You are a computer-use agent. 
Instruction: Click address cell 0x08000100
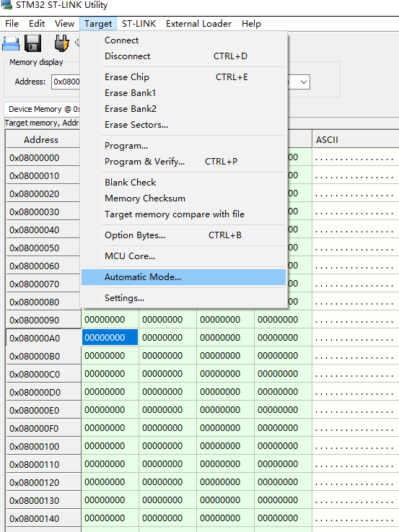43,446
